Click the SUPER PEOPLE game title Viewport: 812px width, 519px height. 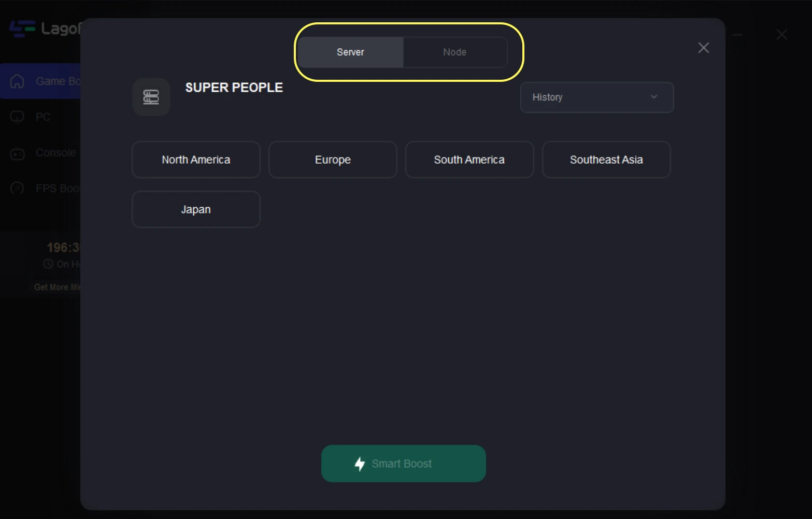click(x=234, y=88)
